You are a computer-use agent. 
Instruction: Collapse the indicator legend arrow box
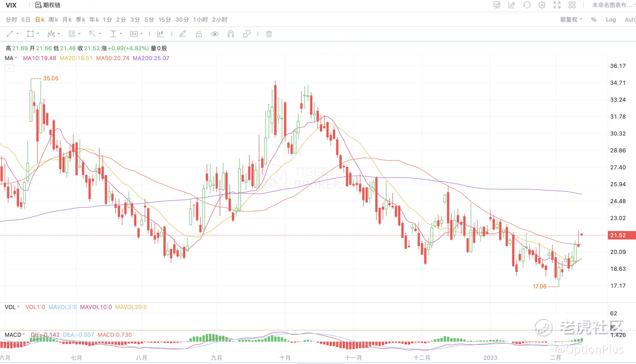[x=9, y=68]
